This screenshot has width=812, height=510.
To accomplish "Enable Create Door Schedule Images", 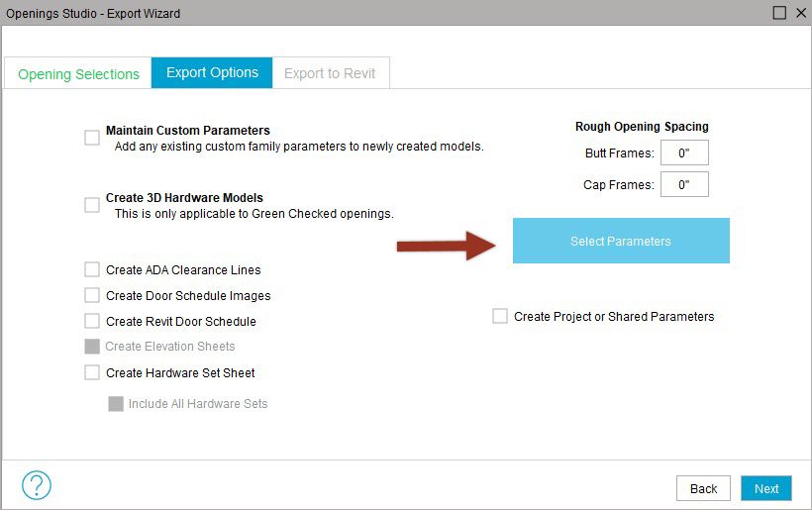I will [x=92, y=295].
